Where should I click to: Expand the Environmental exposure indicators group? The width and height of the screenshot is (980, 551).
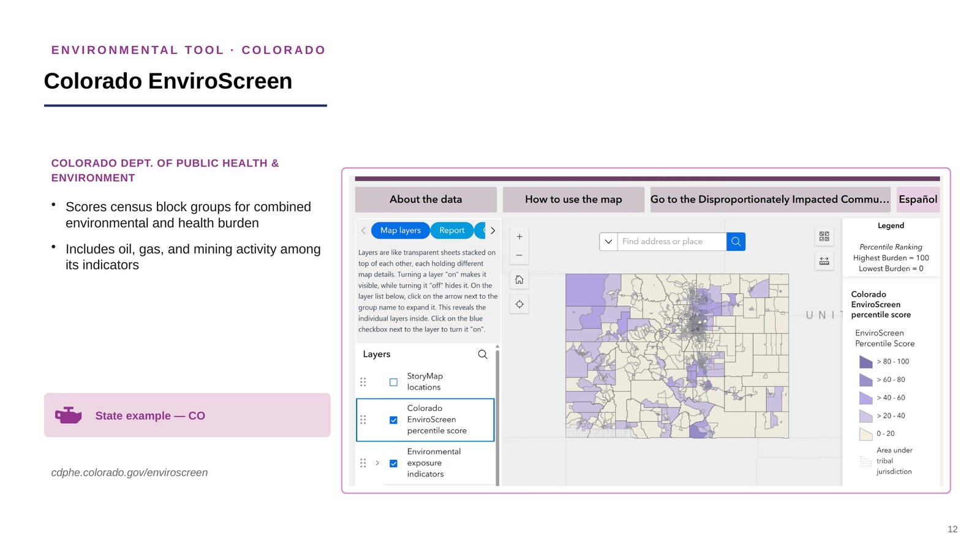coord(377,463)
